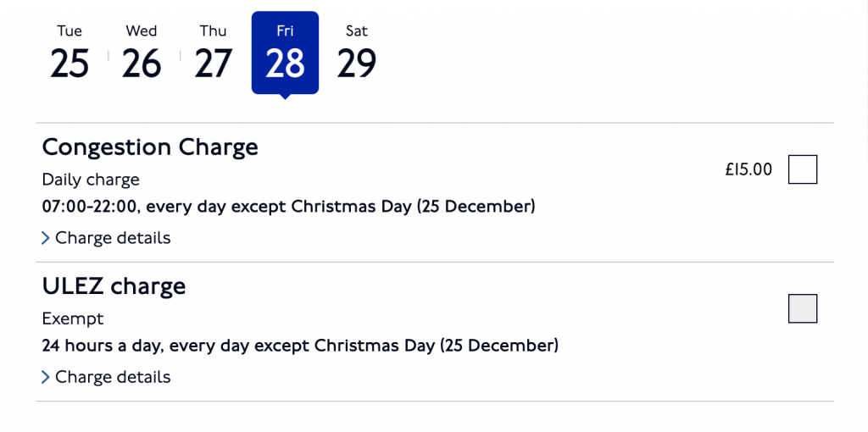Tick the Congestion Charge £15.00 checkbox
This screenshot has width=868, height=432.
pos(802,169)
